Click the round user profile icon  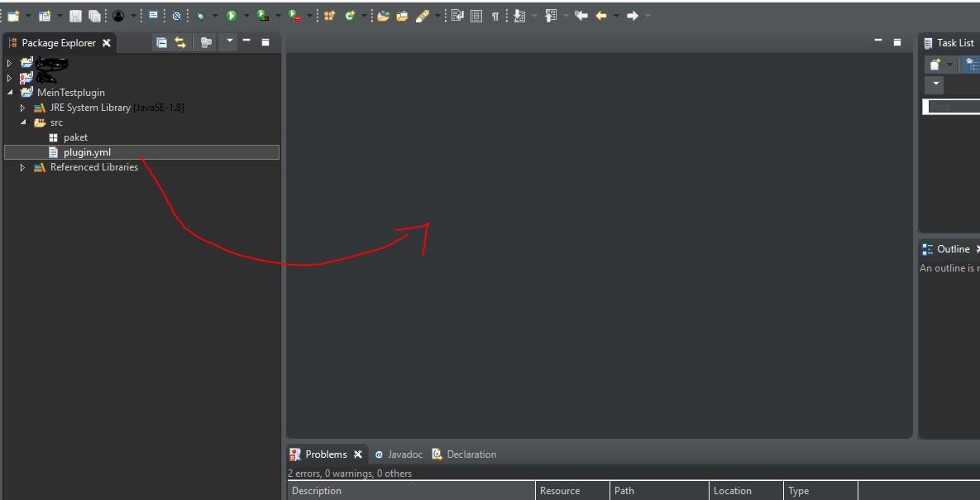[119, 16]
